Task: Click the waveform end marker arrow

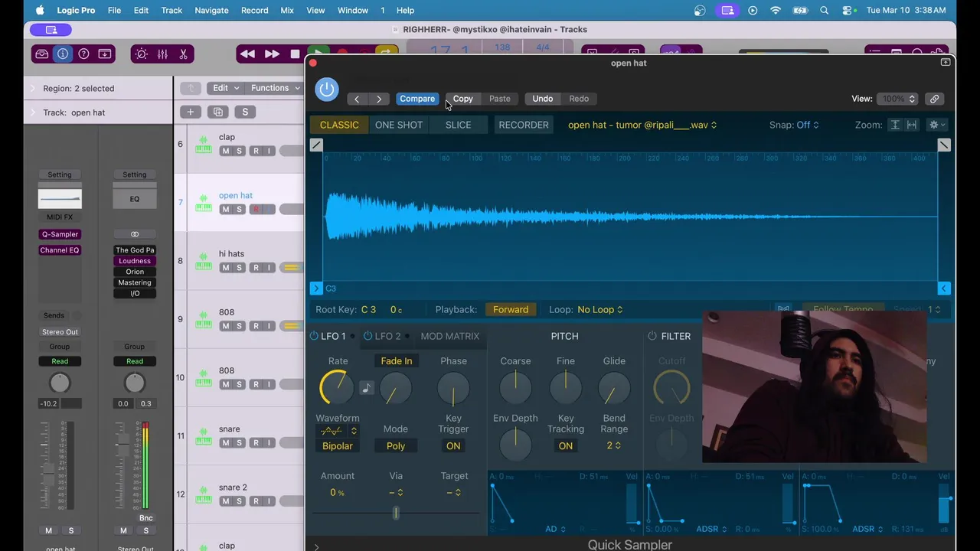Action: point(943,289)
